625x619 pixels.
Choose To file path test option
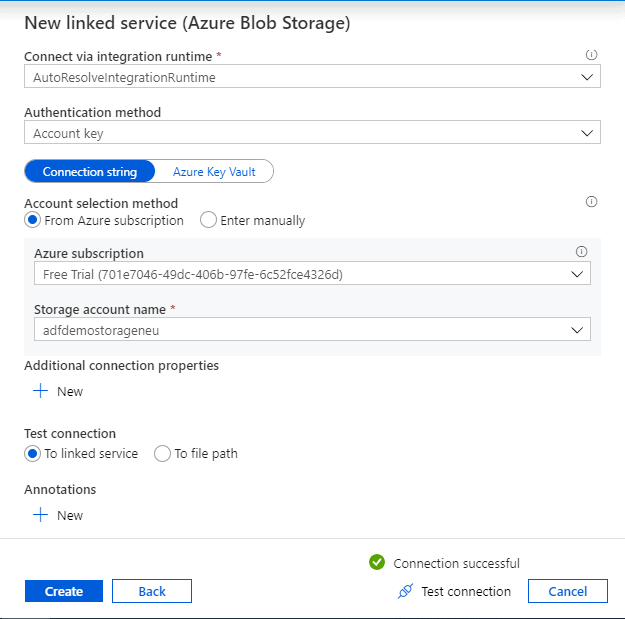162,453
